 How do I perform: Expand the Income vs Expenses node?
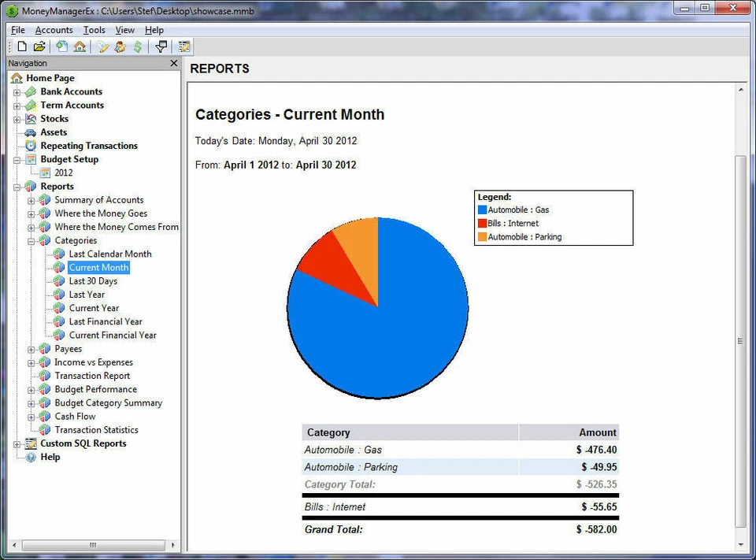pyautogui.click(x=30, y=362)
